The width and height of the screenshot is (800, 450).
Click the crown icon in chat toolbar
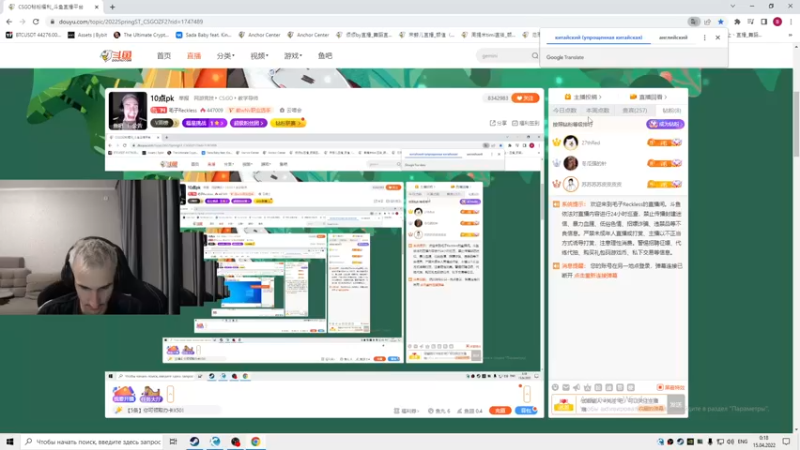(587, 388)
